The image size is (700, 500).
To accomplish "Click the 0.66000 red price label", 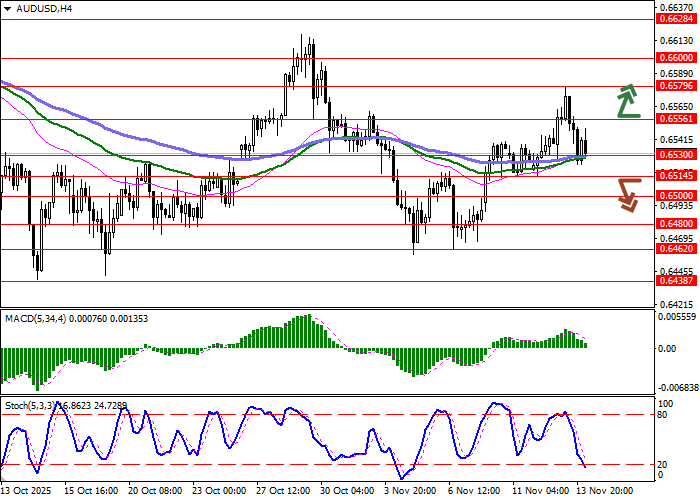I will click(677, 58).
